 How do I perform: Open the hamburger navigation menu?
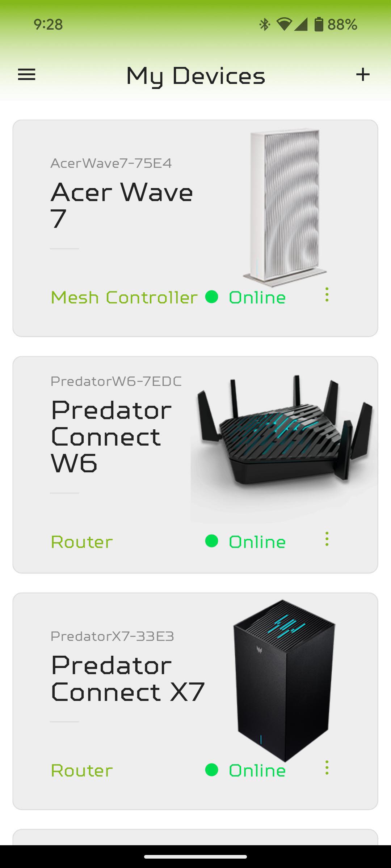click(27, 75)
